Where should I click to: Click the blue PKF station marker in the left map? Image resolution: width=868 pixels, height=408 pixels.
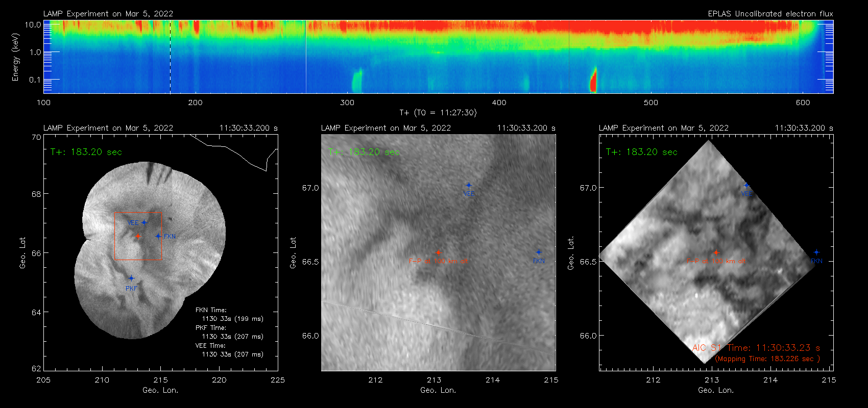(x=131, y=278)
